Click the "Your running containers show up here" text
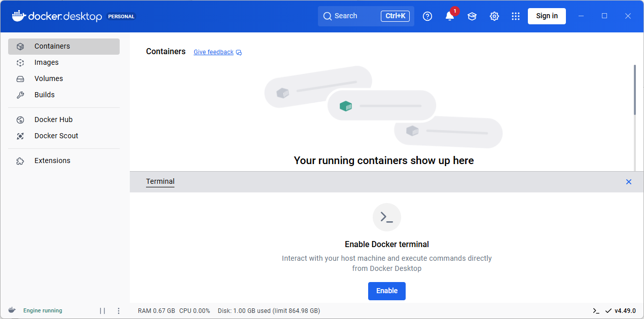Image resolution: width=644 pixels, height=319 pixels. pos(384,161)
